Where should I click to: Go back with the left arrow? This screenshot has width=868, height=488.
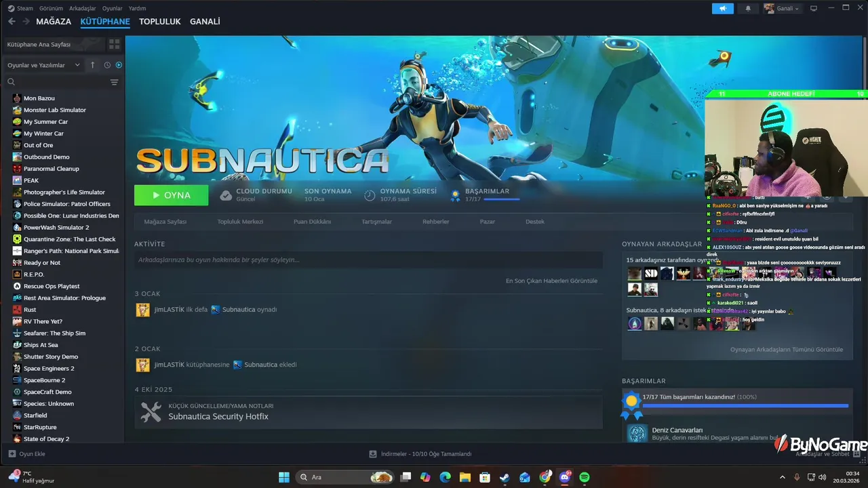tap(12, 22)
